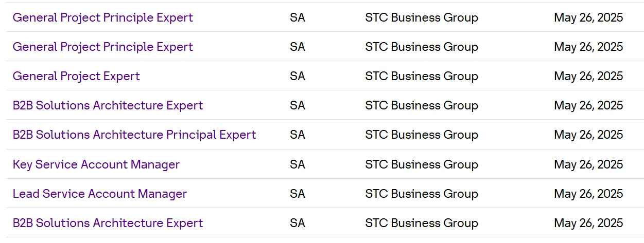Click SA in the Key Service Account Manager row

point(298,164)
